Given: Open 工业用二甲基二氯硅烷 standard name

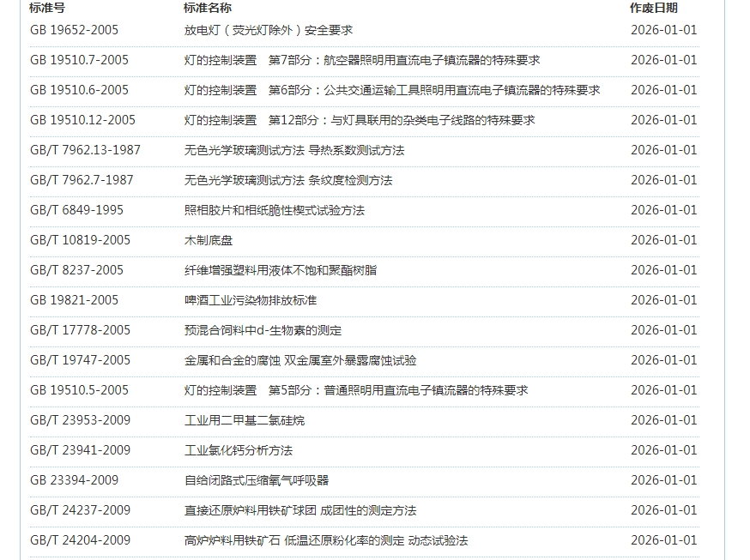Looking at the screenshot, I should [245, 420].
